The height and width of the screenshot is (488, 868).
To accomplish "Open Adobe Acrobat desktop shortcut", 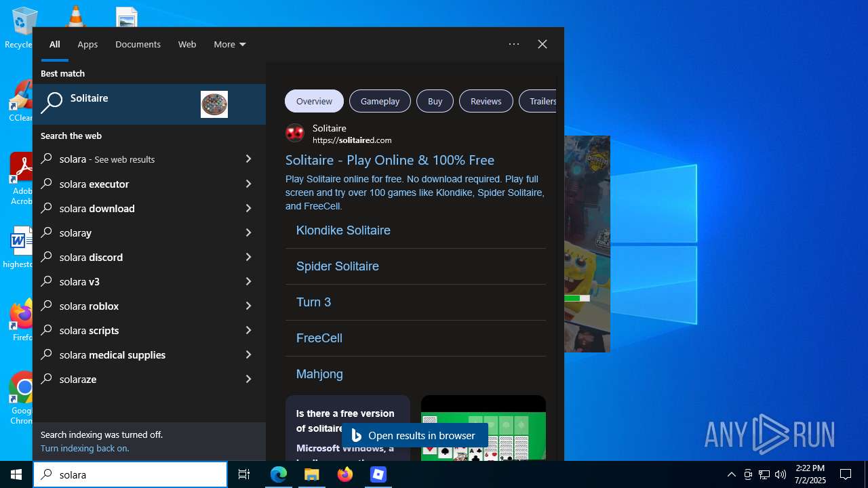I will click(22, 180).
